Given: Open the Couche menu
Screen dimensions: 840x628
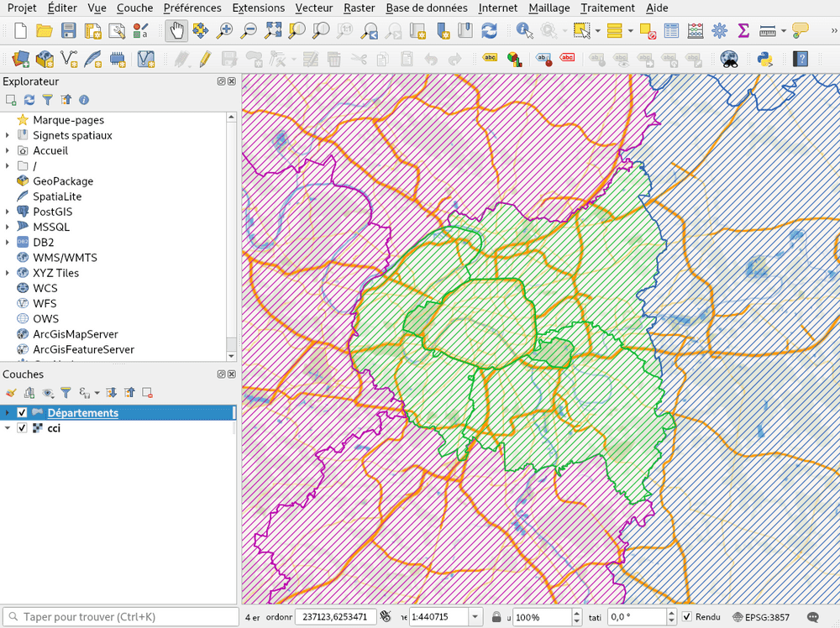Looking at the screenshot, I should click(134, 8).
